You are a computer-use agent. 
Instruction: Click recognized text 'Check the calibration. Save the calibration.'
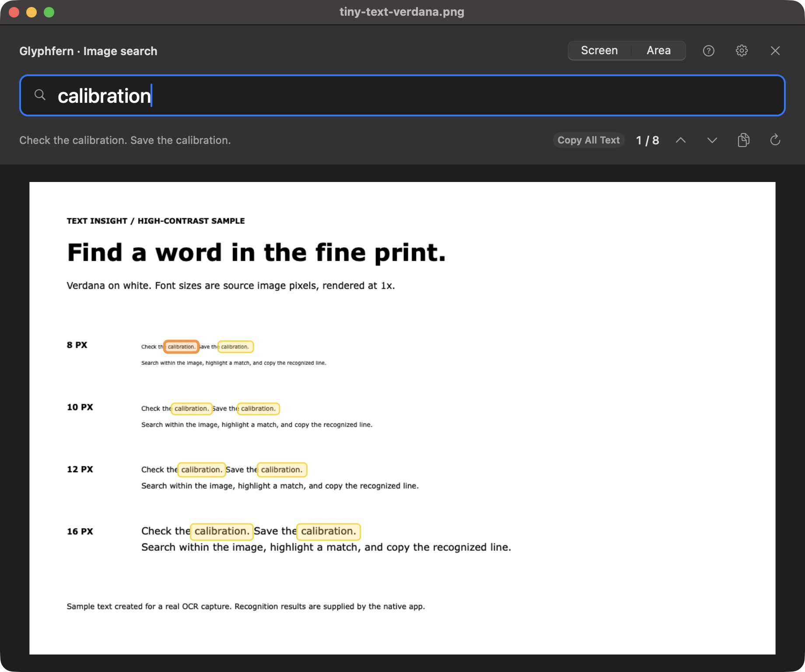tap(125, 140)
